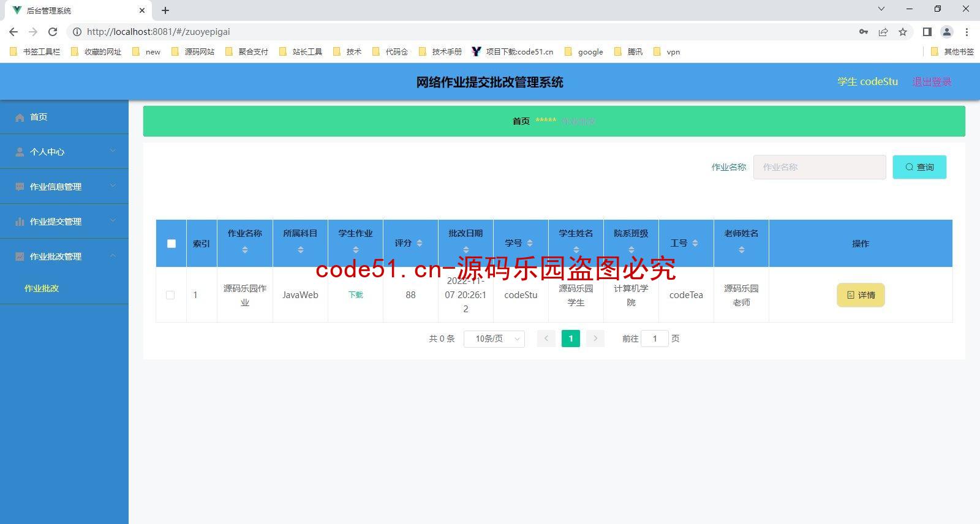
Task: Open the browser share icon
Action: (x=883, y=32)
